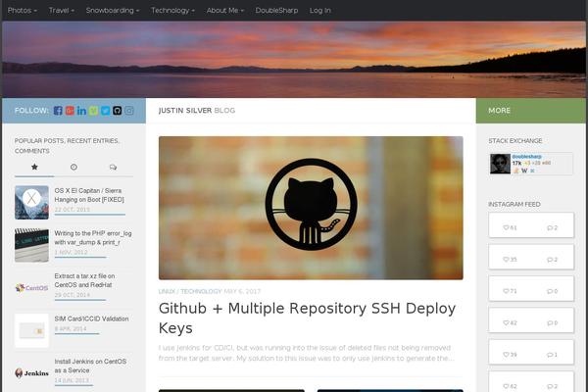The image size is (588, 392).
Task: Open post SIM Card/ICCID Validation
Action: 91,318
